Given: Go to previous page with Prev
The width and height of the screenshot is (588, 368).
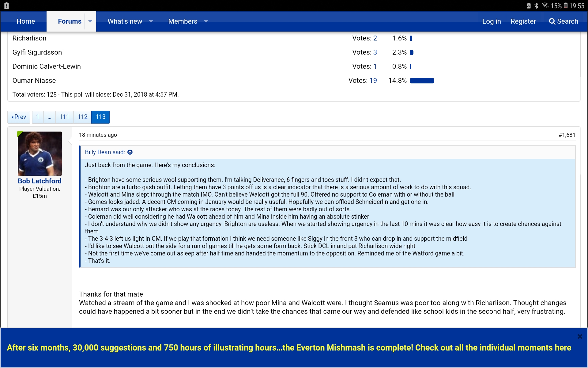Looking at the screenshot, I should pyautogui.click(x=19, y=117).
